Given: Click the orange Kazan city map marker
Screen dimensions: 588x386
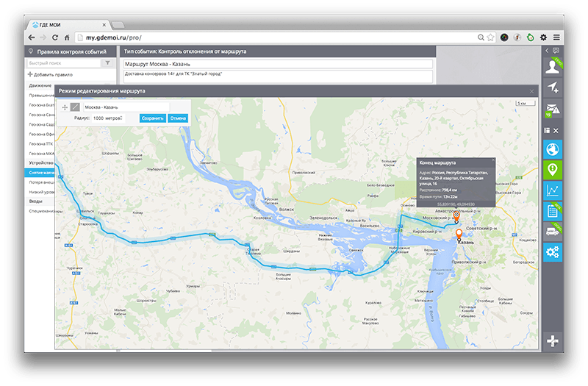Looking at the screenshot, I should (x=459, y=235).
